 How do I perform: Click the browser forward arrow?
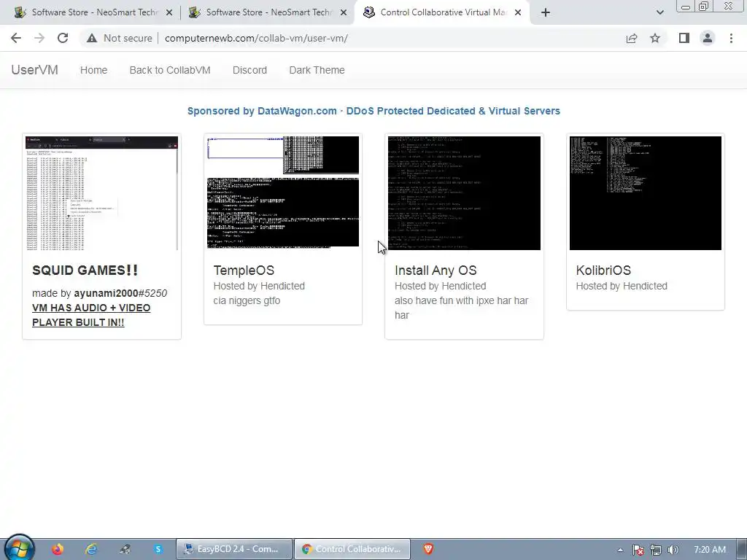(39, 38)
